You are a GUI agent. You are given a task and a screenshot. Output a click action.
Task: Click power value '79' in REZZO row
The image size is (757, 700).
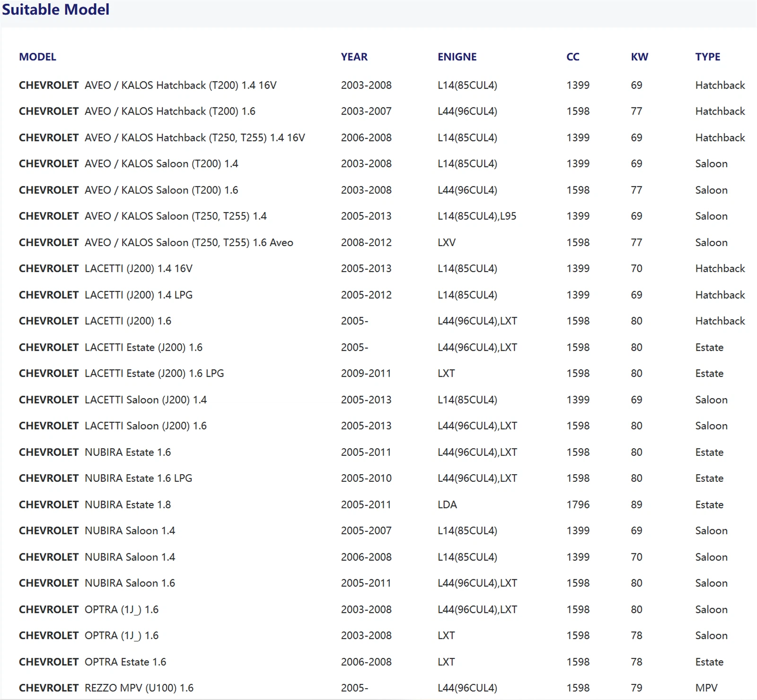[637, 688]
